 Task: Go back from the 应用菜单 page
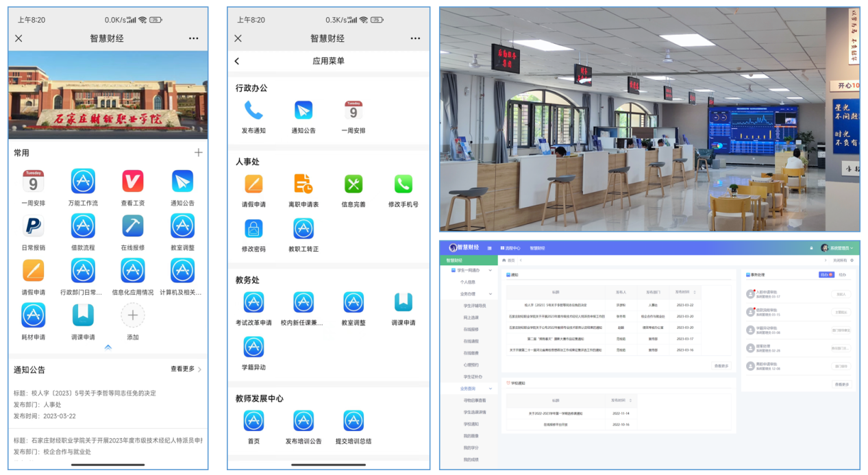click(x=237, y=61)
